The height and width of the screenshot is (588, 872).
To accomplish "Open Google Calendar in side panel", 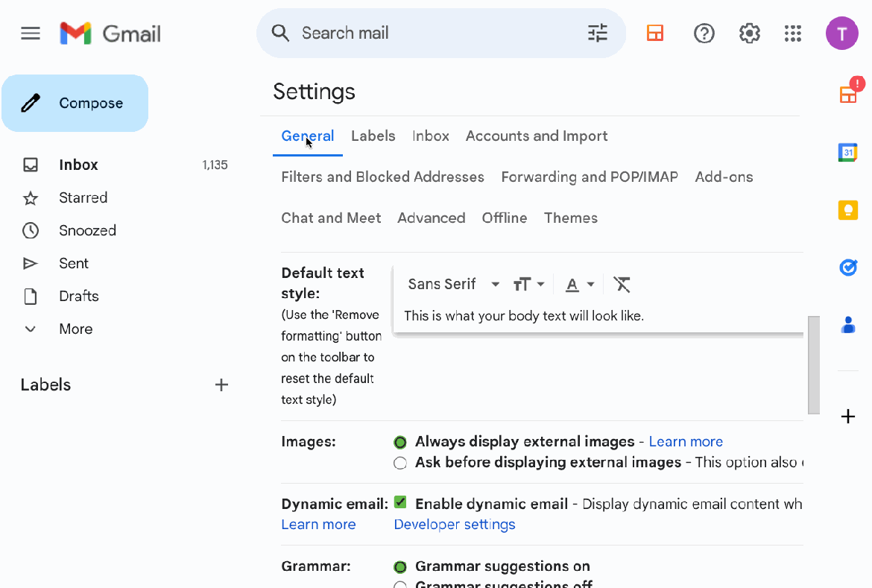I will pyautogui.click(x=848, y=152).
